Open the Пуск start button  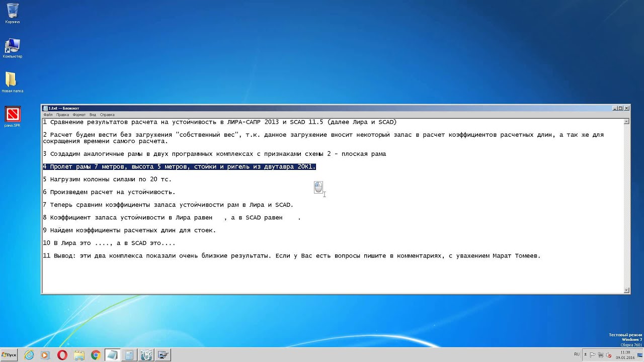[10, 355]
